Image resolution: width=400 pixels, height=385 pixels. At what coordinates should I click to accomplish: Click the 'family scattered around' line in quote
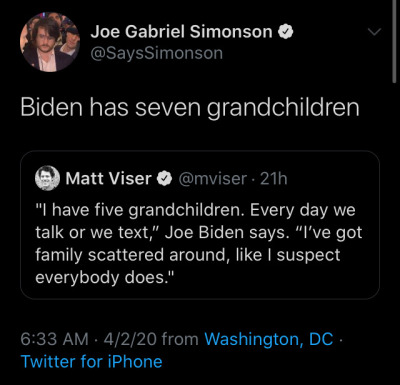[130, 255]
